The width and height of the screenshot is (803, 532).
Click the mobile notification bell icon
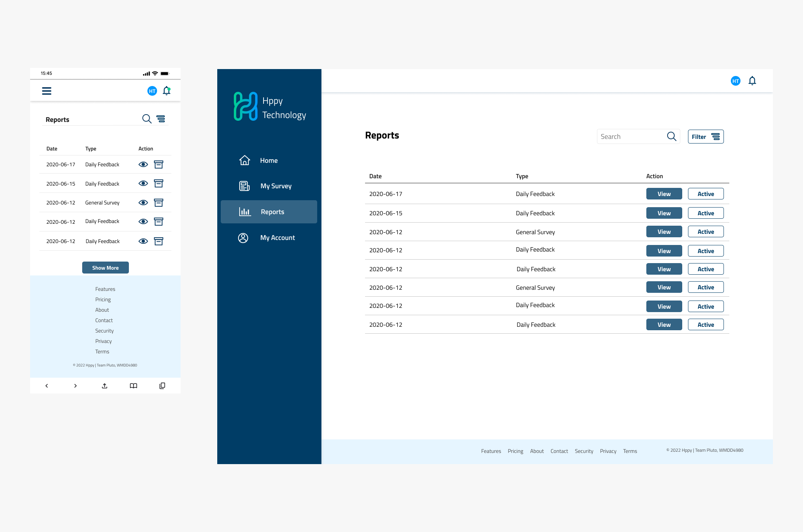coord(167,91)
